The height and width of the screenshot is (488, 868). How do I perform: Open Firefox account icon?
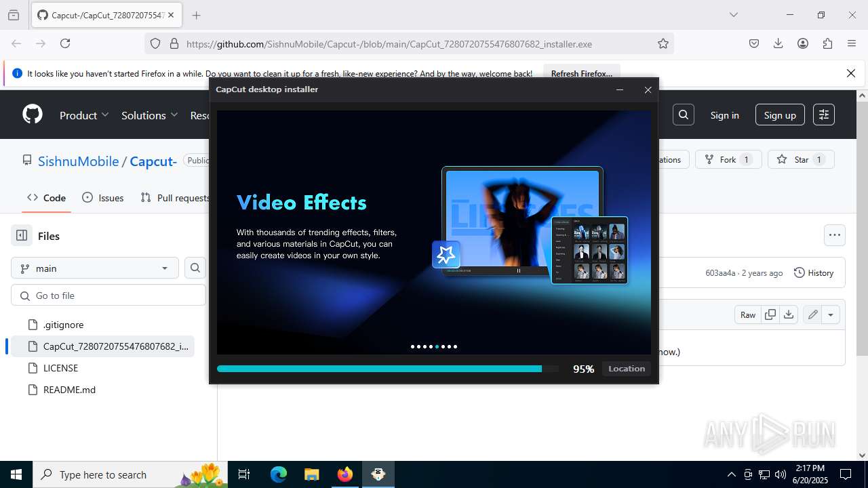[803, 43]
